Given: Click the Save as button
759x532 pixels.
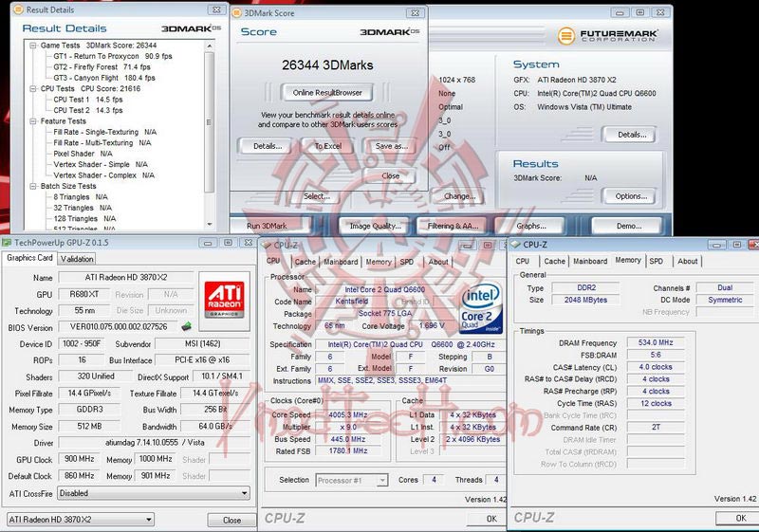Looking at the screenshot, I should 392,146.
